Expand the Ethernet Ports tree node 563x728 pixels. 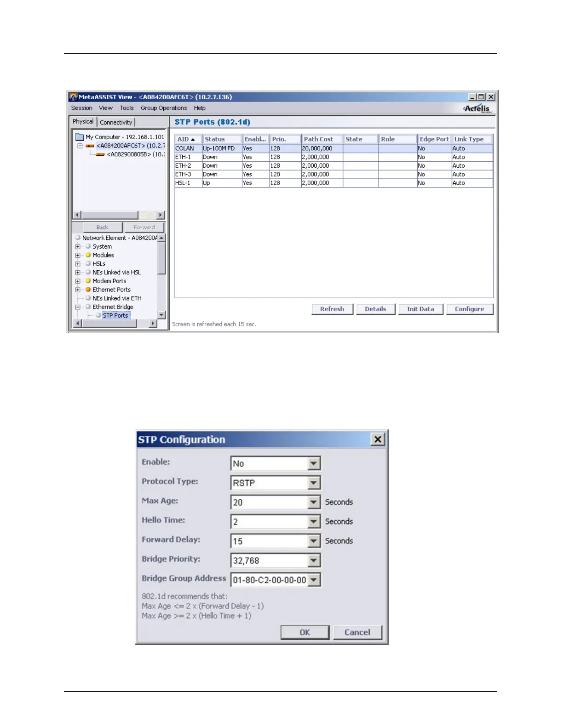pyautogui.click(x=78, y=290)
